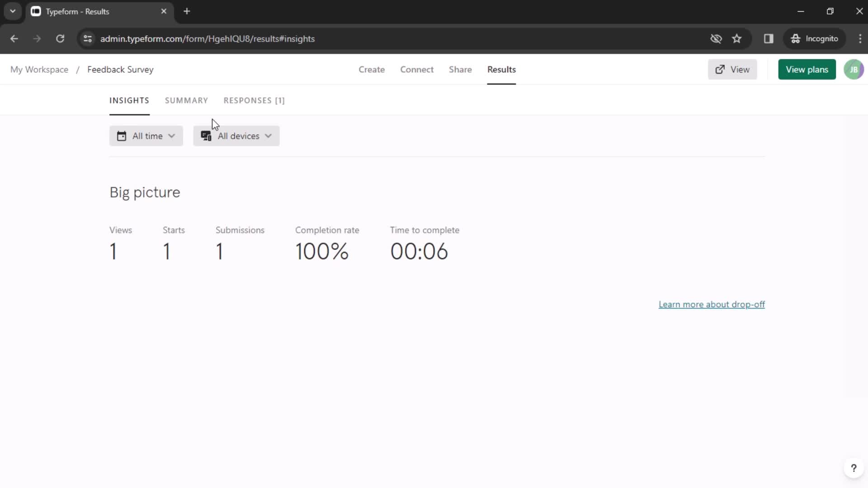Reload the page
The image size is (868, 488).
(60, 39)
